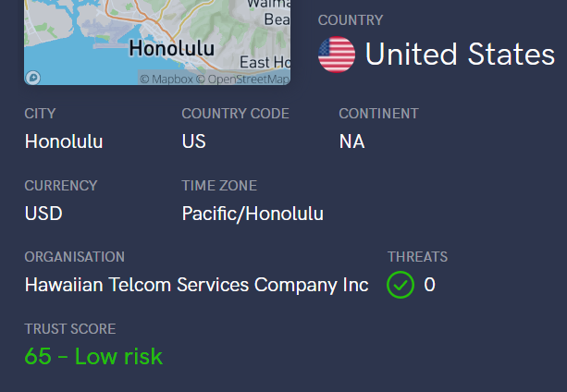Viewport: 567px width, 392px height.
Task: Click the city value Honolulu
Action: pyautogui.click(x=64, y=142)
